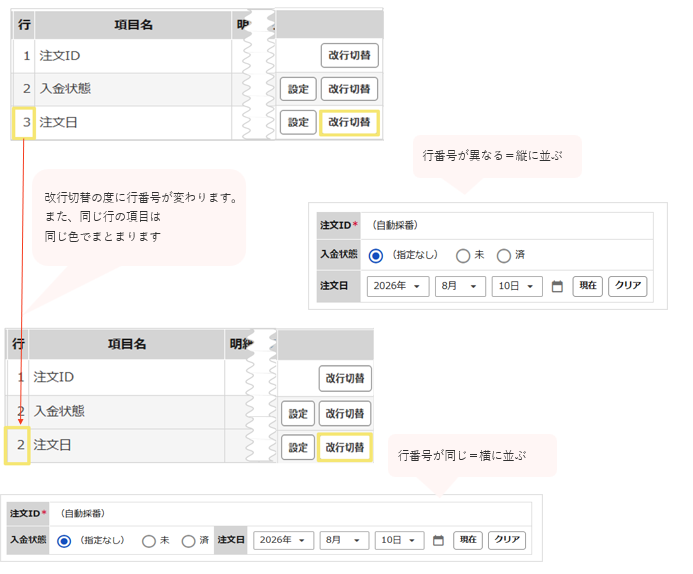
Task: Click 改行切替 for 注文ID in top table
Action: [350, 55]
